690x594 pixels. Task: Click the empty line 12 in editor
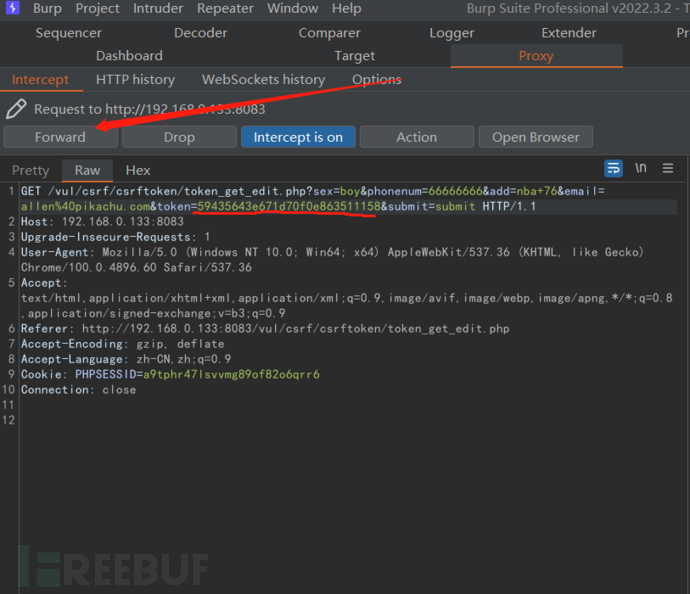[348, 420]
